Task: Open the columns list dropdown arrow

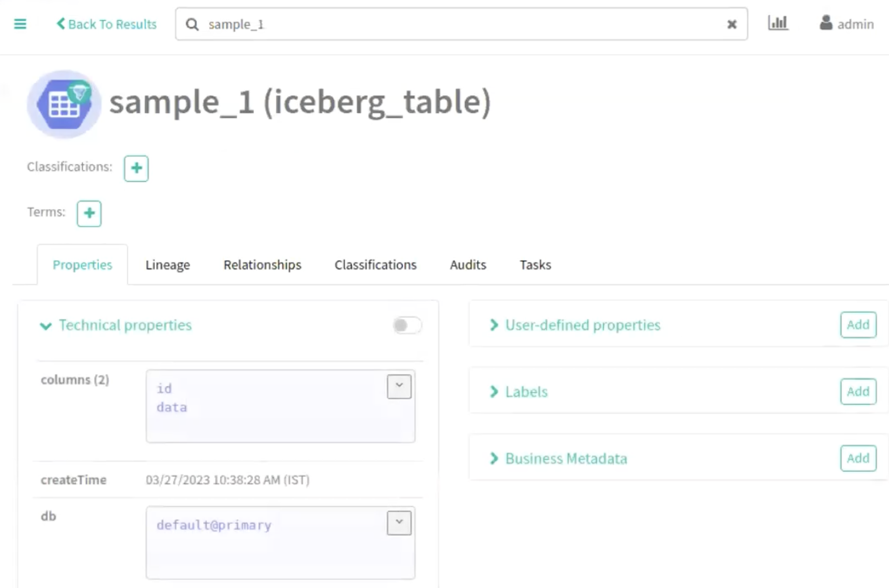Action: 399,386
